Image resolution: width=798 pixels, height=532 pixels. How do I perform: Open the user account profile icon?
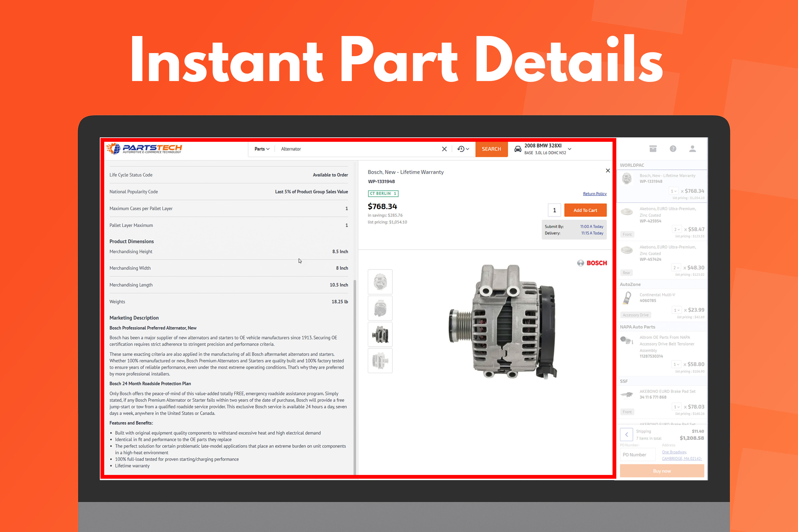click(693, 149)
